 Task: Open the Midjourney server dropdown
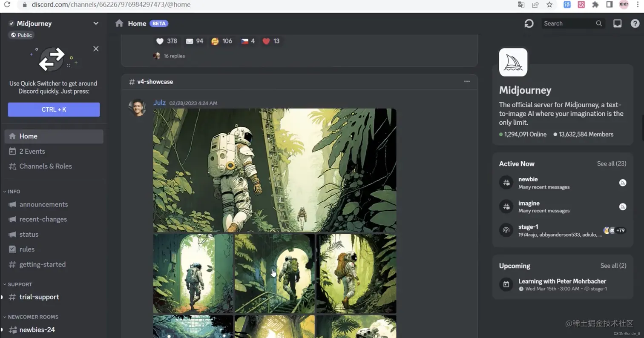[96, 23]
